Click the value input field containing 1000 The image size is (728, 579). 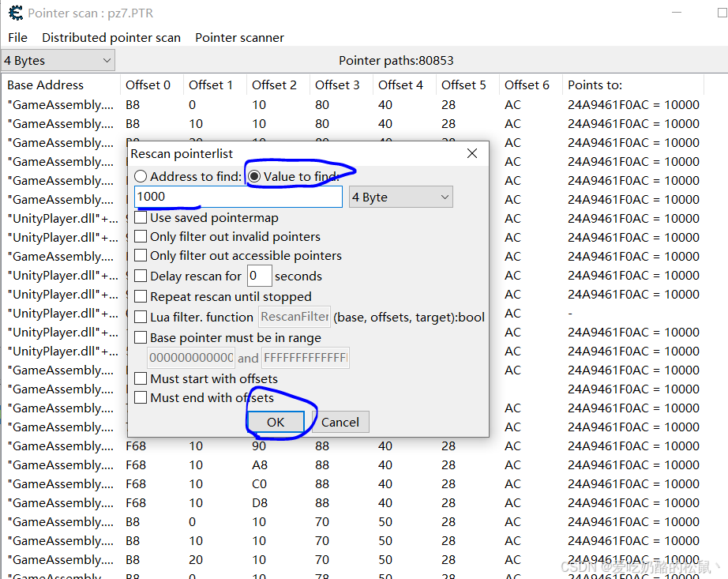click(238, 197)
